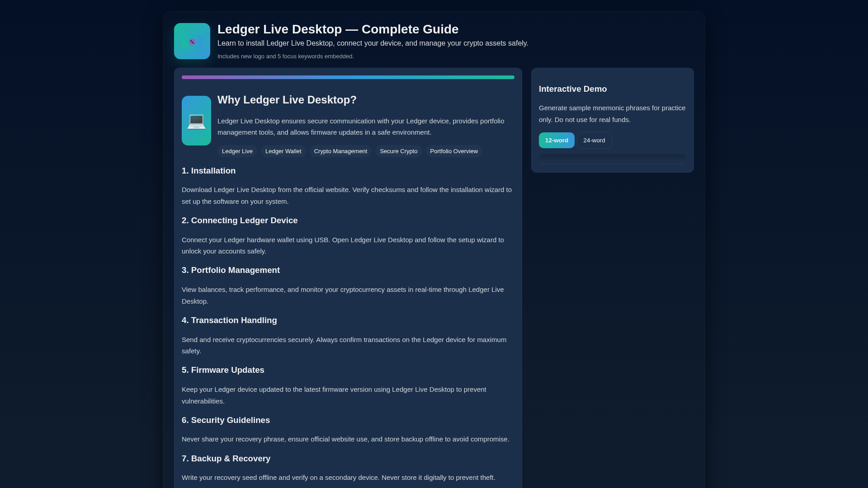The width and height of the screenshot is (868, 488).
Task: Click the "4. Transaction Handling" heading
Action: point(229,320)
